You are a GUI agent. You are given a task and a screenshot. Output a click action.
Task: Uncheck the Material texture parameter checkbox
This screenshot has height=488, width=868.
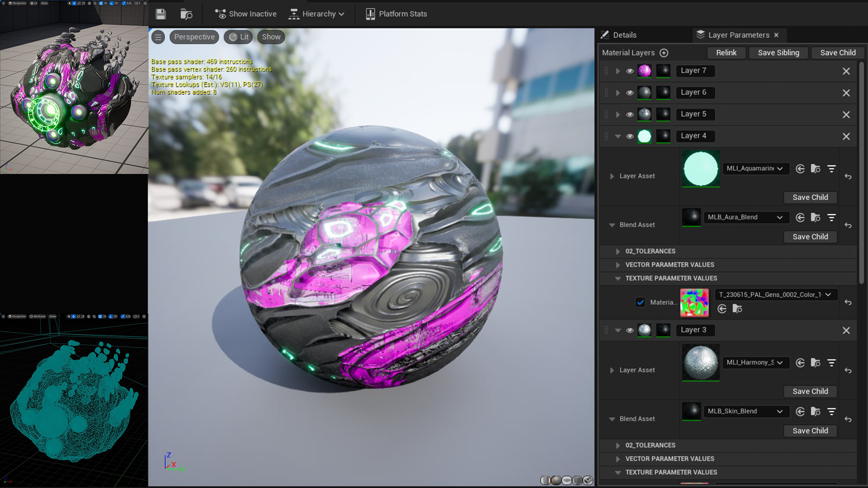(640, 302)
